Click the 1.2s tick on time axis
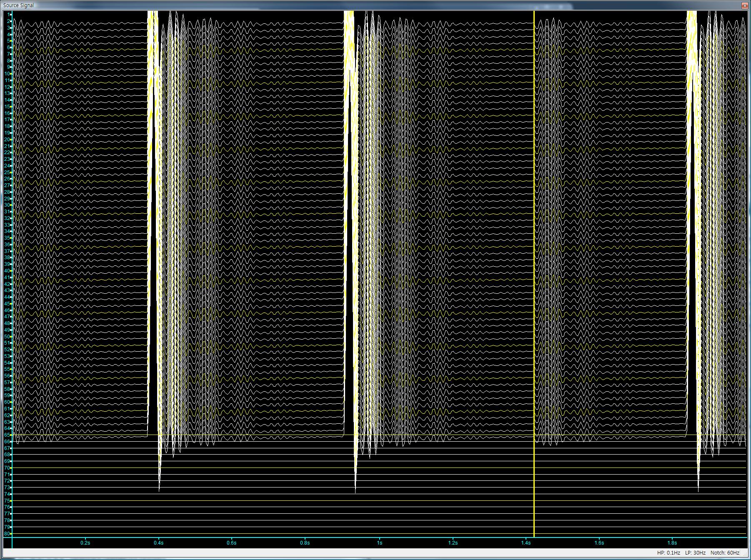Viewport: 751px width, 560px height. point(453,543)
